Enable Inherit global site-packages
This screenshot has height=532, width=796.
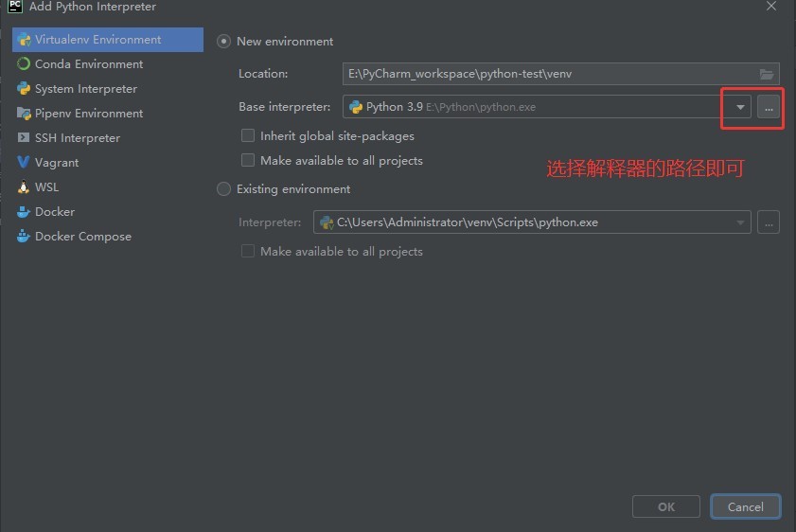(248, 135)
